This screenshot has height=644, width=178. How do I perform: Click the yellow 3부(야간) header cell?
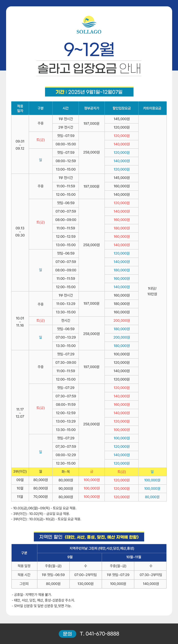[x=20, y=472]
